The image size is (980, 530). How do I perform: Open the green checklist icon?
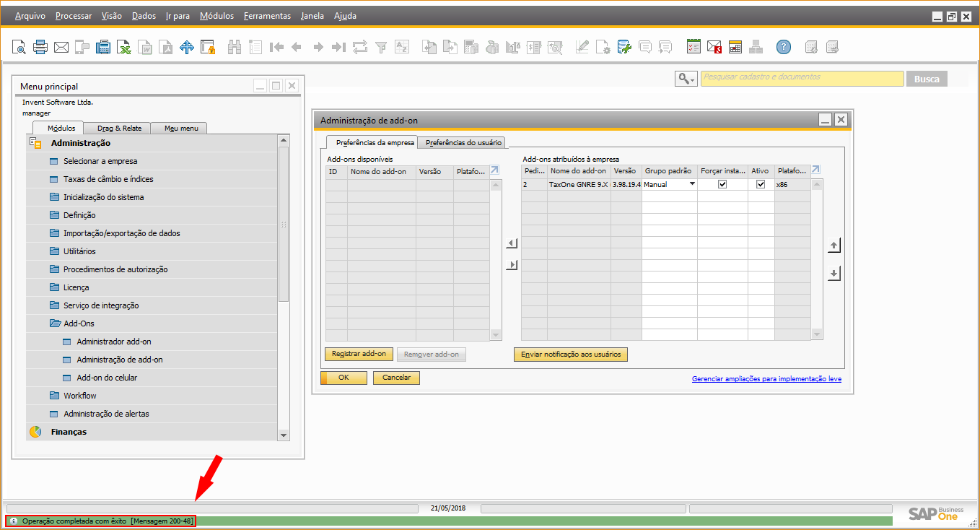click(694, 48)
